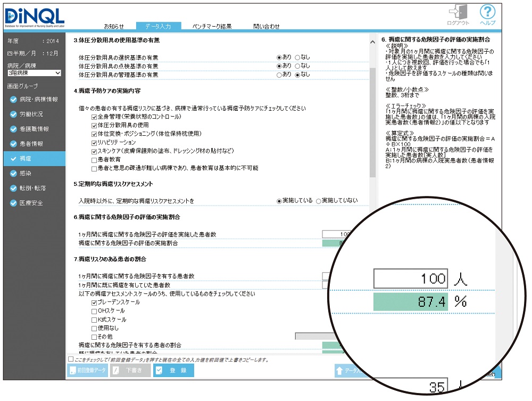
Task: Enable 使用なし checkbox
Action: 94,329
